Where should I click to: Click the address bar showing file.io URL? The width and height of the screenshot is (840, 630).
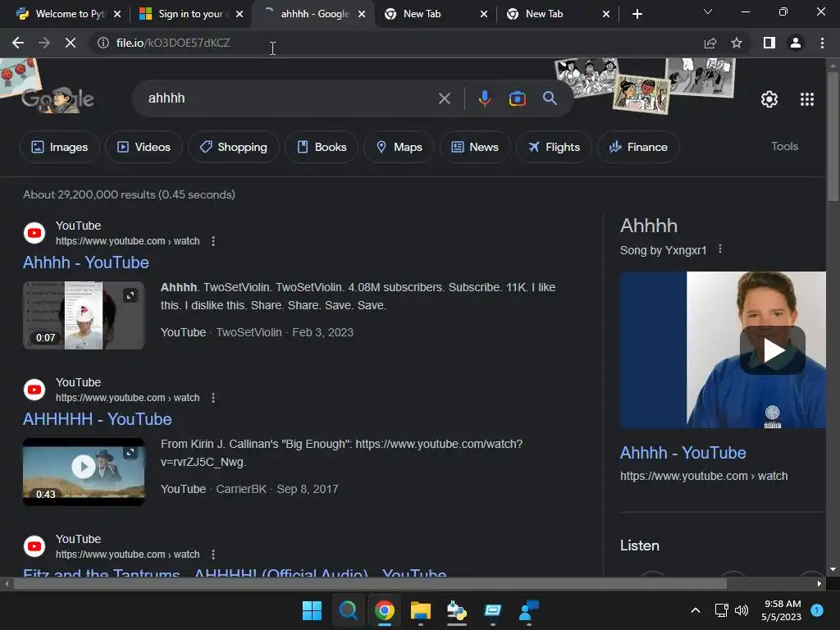click(x=396, y=43)
